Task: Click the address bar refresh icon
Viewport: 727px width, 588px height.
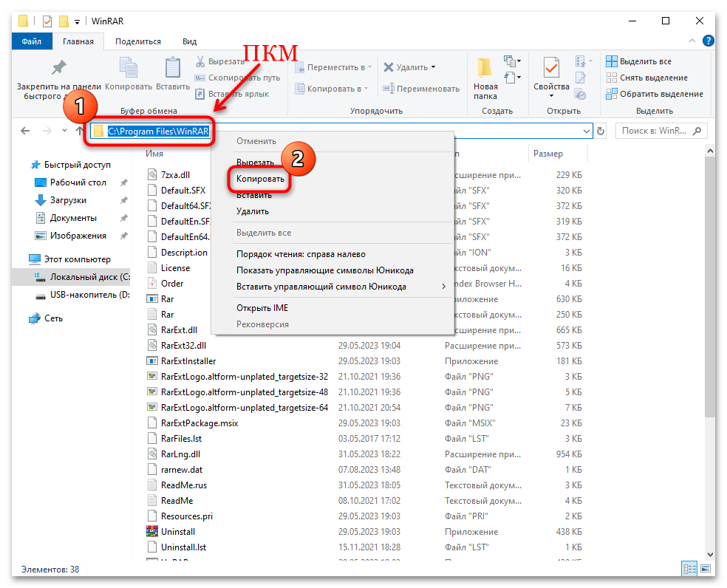Action: click(600, 131)
